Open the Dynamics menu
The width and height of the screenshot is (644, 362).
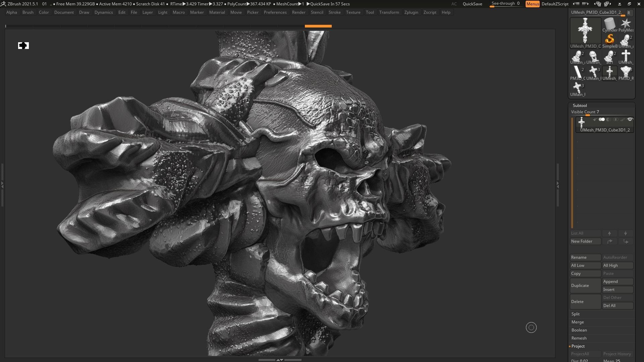104,12
